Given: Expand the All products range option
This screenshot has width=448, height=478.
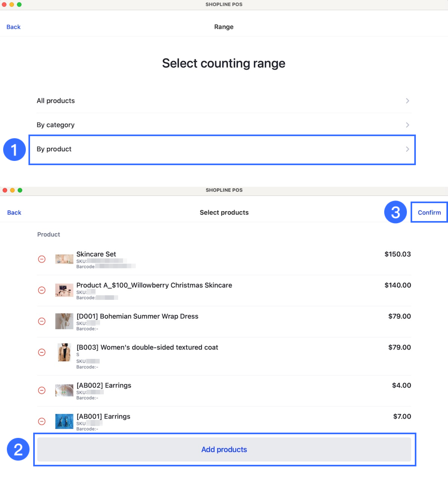Looking at the screenshot, I should (x=407, y=101).
